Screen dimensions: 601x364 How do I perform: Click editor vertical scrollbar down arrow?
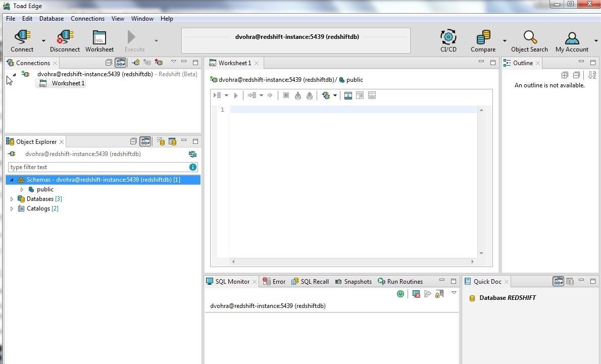pyautogui.click(x=481, y=253)
